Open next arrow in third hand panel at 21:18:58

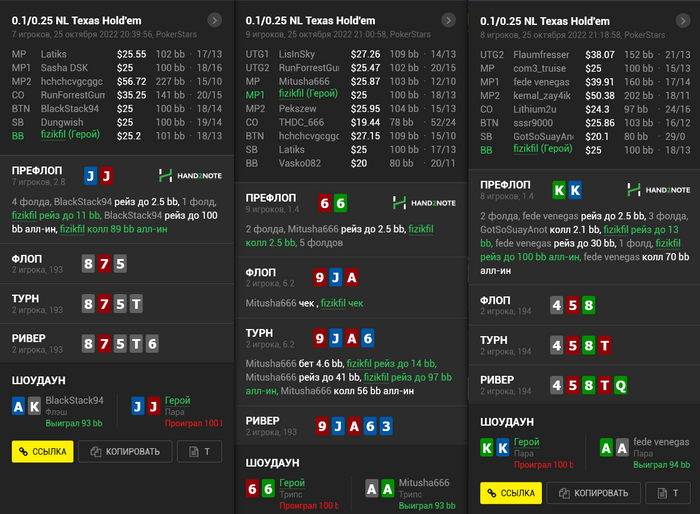coord(683,21)
